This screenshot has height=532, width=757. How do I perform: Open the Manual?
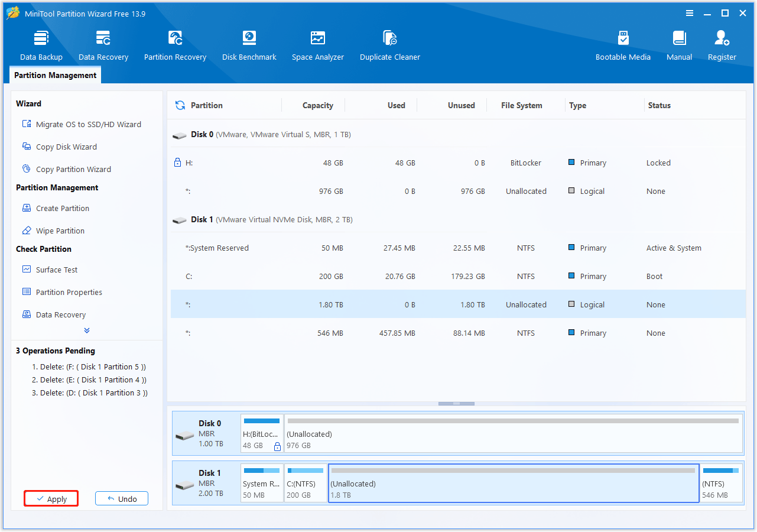[x=680, y=46]
